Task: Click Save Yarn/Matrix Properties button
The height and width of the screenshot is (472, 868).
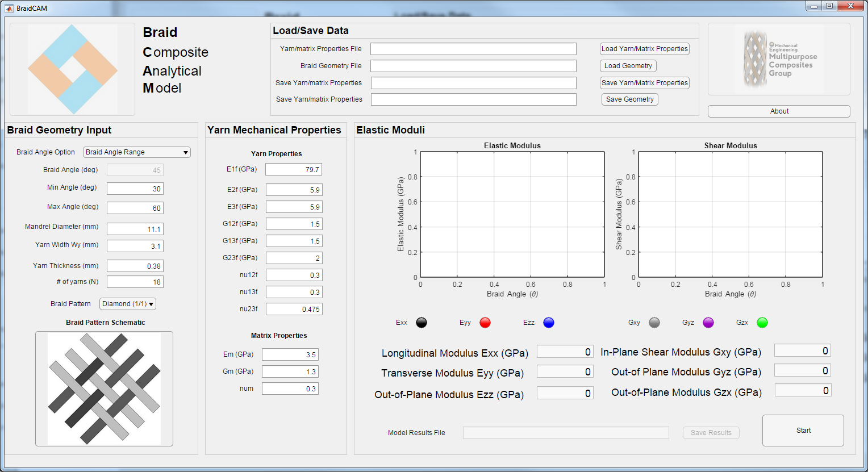Action: [645, 83]
